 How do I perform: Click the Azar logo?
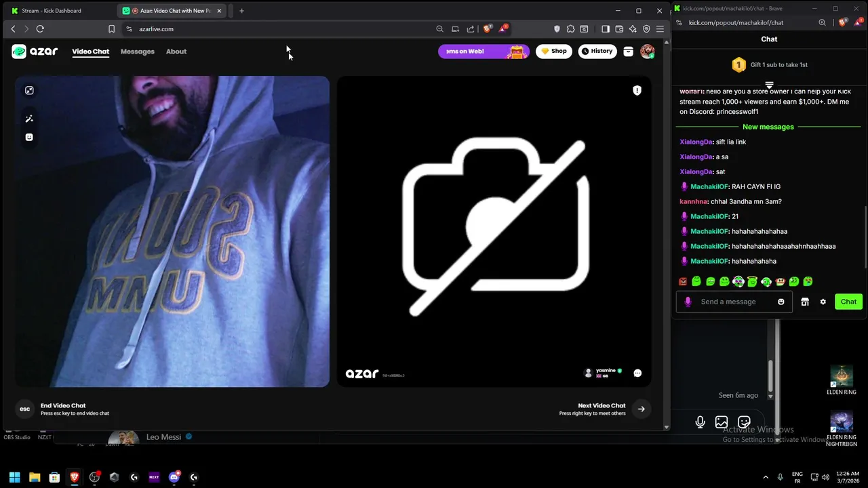point(35,52)
